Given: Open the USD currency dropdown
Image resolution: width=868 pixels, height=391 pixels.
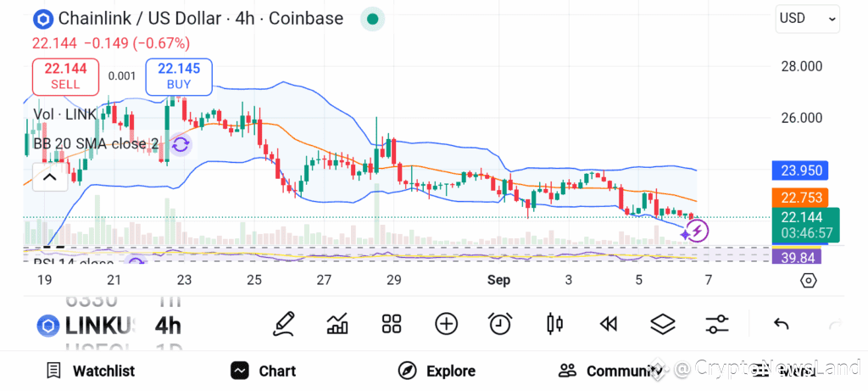Looking at the screenshot, I should coord(807,19).
